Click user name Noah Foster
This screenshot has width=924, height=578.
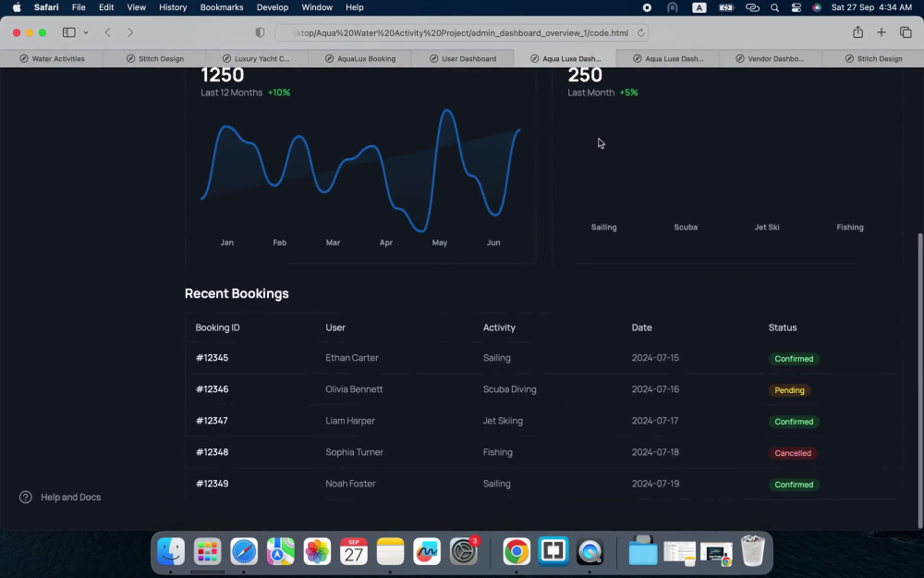click(x=350, y=484)
